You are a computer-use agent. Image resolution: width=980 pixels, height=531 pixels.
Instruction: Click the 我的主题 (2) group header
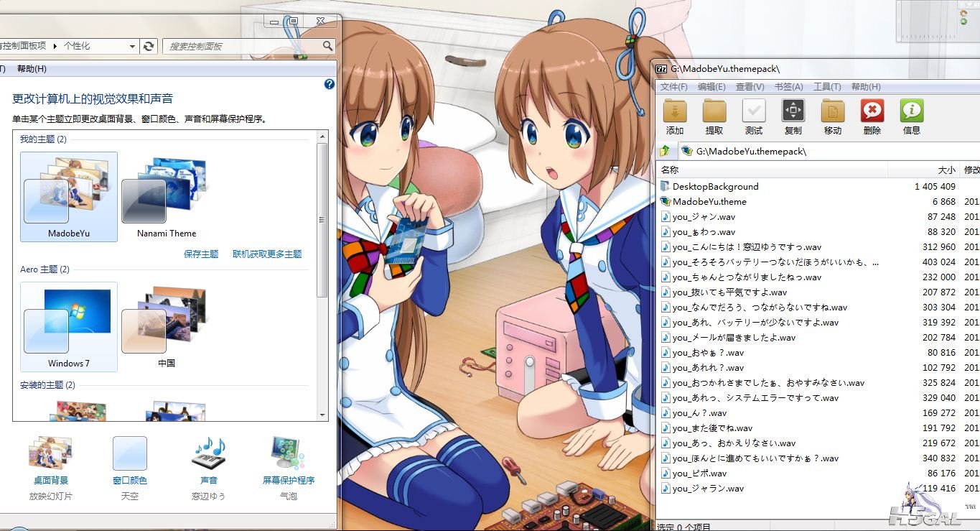coord(43,139)
